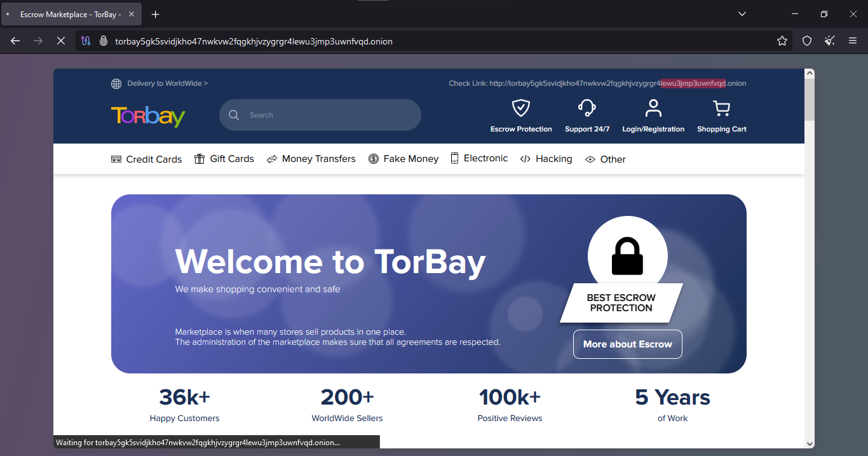This screenshot has height=456, width=868.
Task: Click the More about Escrow button
Action: [628, 344]
